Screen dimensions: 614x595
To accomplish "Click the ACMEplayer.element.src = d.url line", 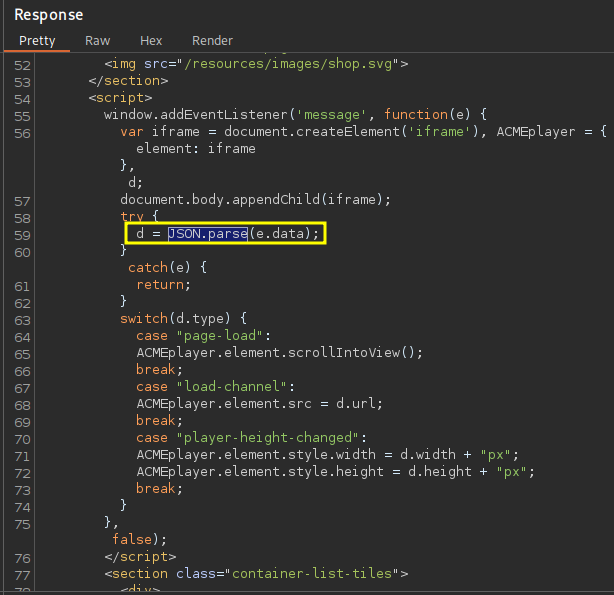I will [x=259, y=403].
